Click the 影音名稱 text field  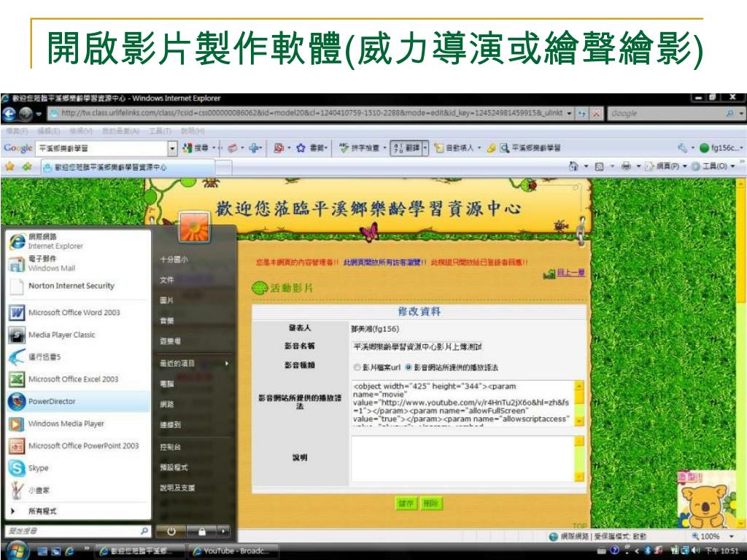pyautogui.click(x=417, y=346)
